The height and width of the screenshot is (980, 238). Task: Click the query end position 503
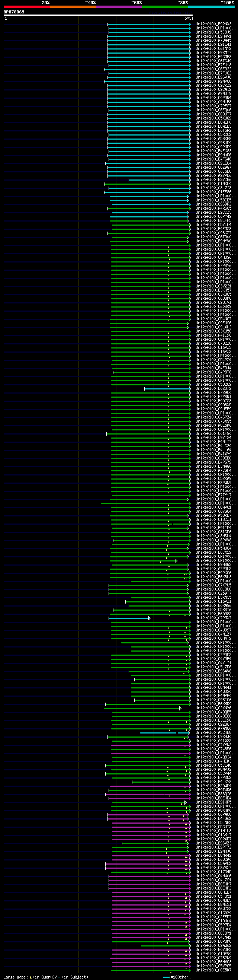point(188,18)
